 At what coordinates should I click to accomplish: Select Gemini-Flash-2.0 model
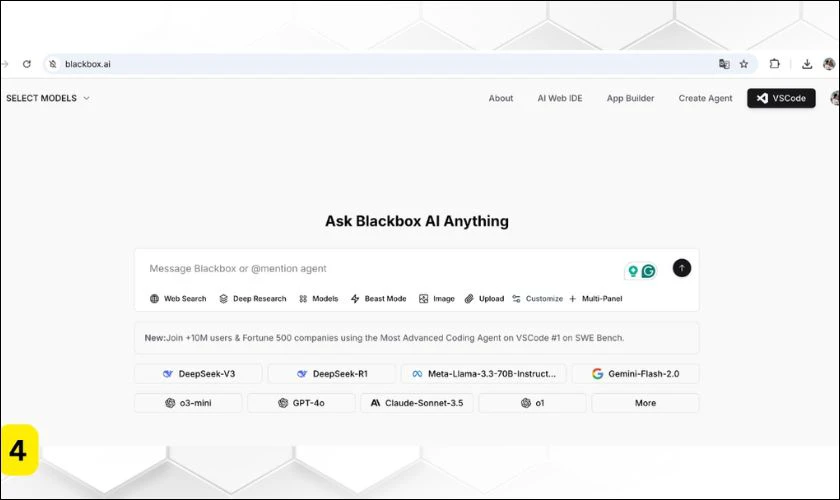pyautogui.click(x=635, y=374)
